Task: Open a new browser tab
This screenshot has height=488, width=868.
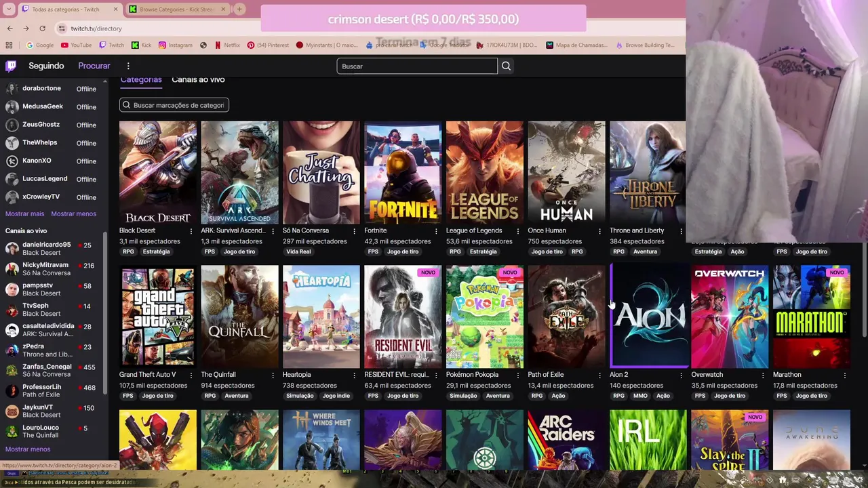Action: tap(239, 9)
